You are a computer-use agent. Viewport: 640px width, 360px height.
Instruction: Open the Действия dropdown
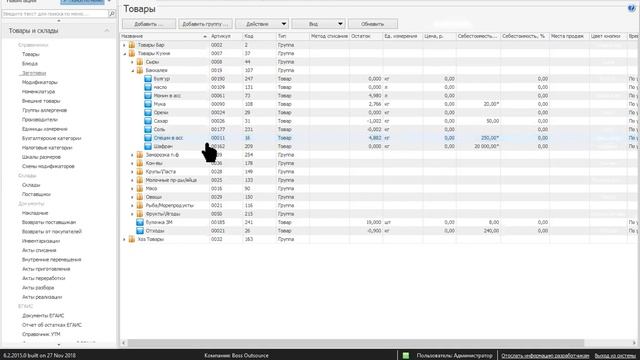tap(262, 24)
